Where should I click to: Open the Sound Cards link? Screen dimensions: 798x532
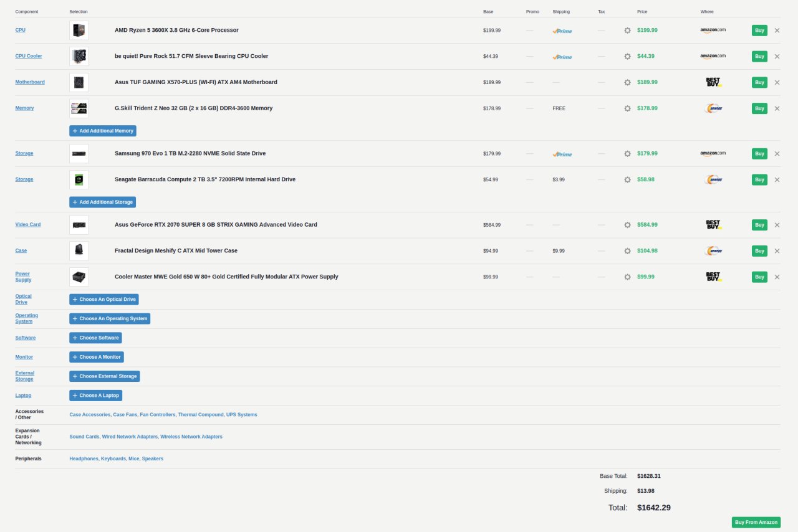(84, 437)
